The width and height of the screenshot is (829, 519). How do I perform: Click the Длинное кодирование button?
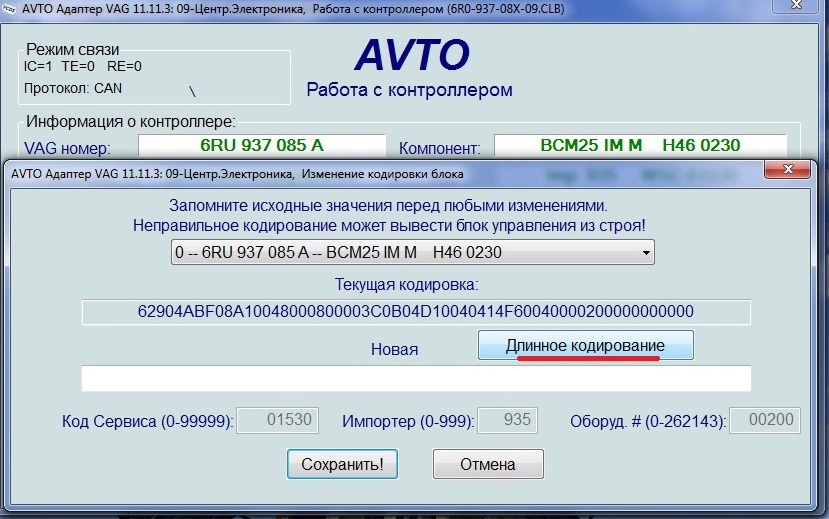(585, 345)
